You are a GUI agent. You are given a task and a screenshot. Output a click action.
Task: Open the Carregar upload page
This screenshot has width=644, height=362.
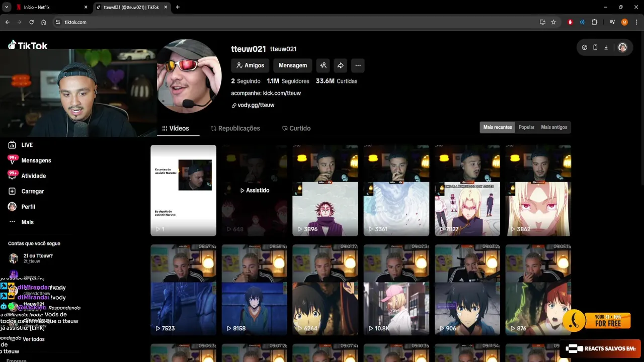click(x=26, y=191)
